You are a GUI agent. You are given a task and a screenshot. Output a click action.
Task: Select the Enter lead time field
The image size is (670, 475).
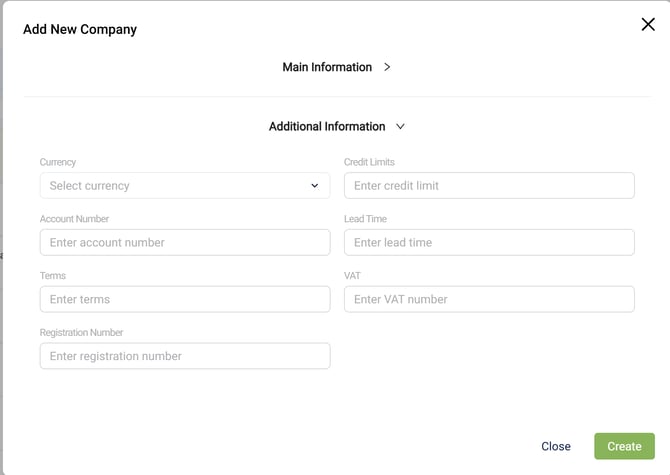point(489,243)
